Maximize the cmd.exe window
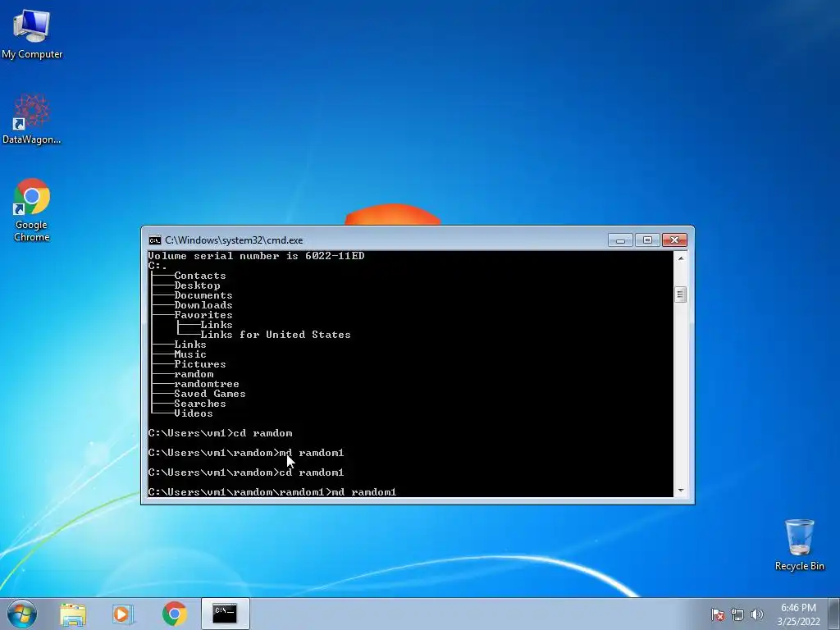 click(647, 240)
